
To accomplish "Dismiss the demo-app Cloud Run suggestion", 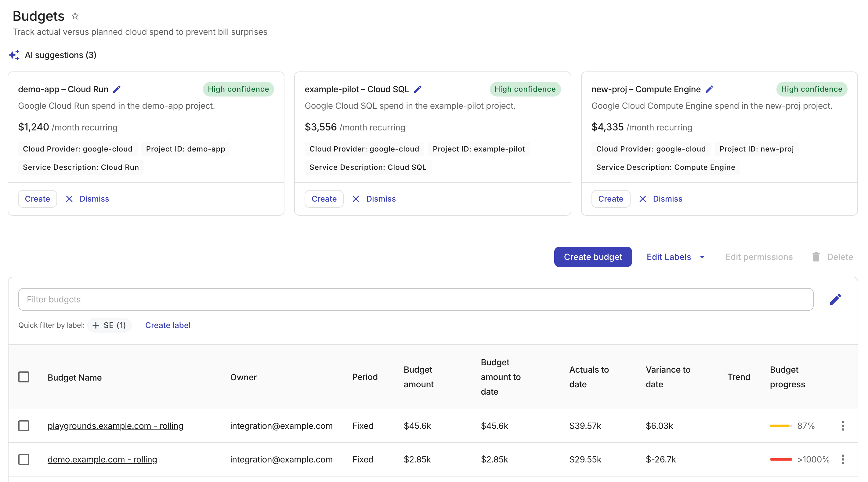I will 87,199.
